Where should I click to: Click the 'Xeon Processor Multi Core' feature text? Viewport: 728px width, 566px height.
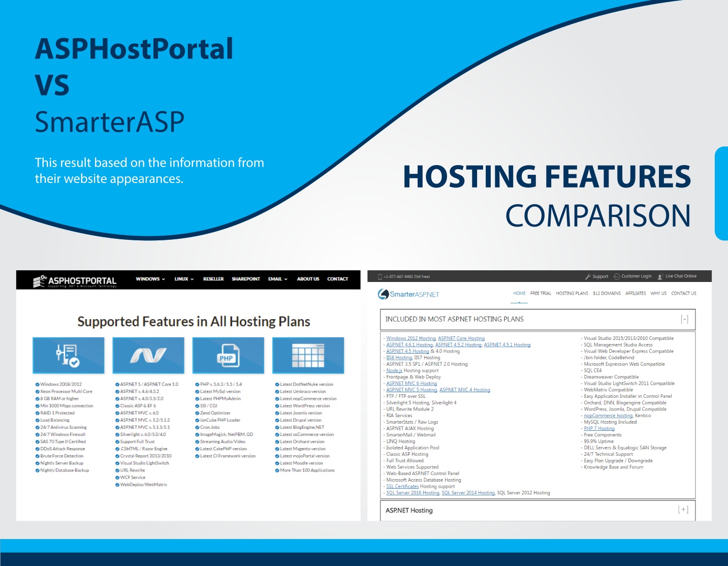point(66,392)
